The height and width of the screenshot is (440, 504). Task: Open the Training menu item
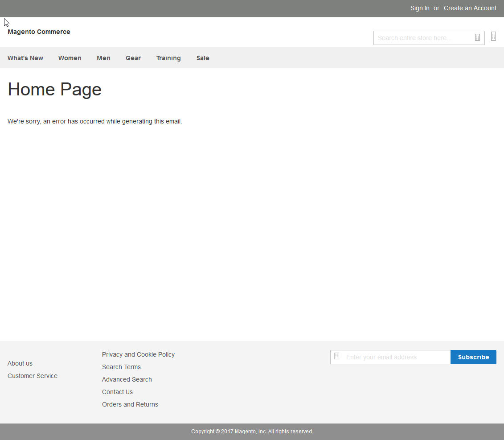pos(168,58)
